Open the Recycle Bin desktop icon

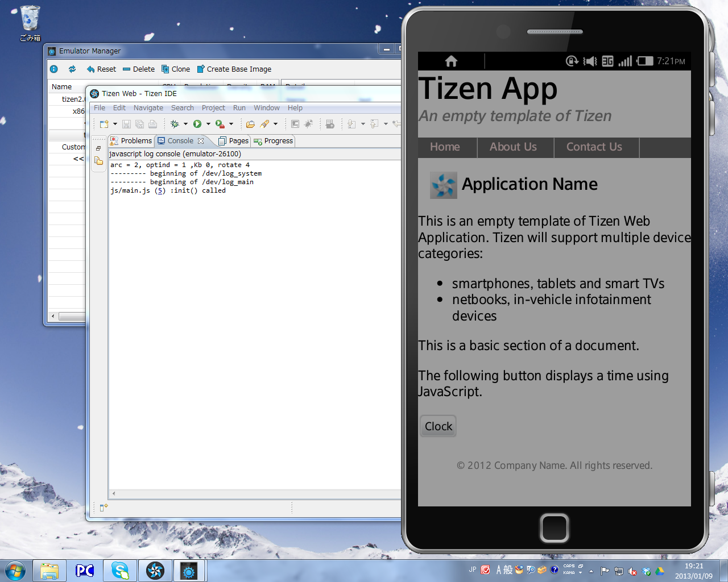click(30, 23)
